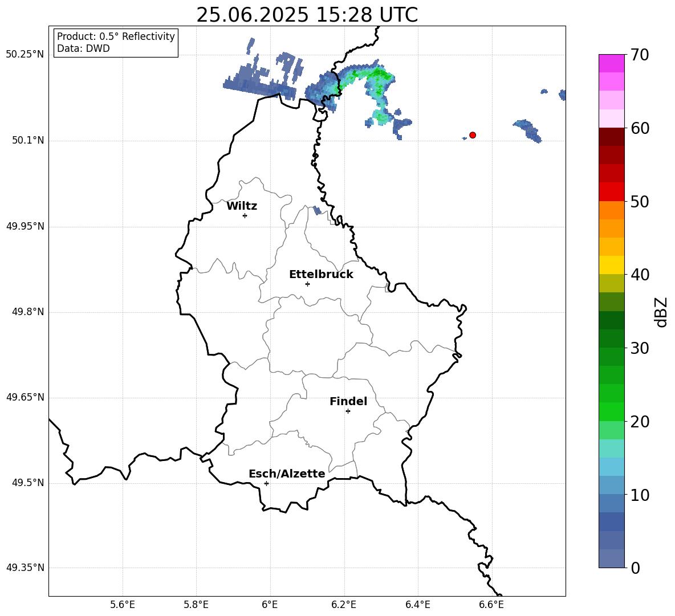Click the 49.65°N latitude label
The image size is (675, 616).
pyautogui.click(x=25, y=397)
